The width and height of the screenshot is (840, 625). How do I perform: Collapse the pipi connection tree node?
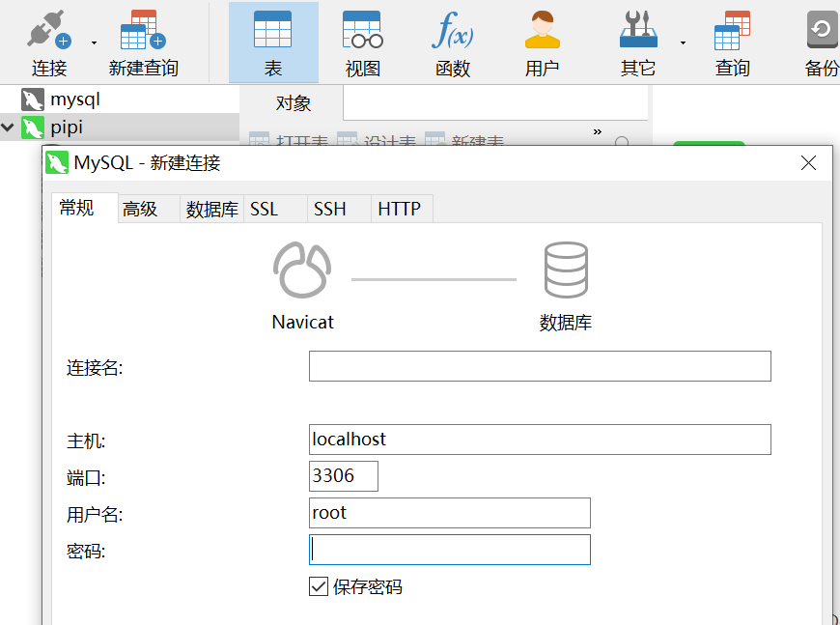(8, 128)
